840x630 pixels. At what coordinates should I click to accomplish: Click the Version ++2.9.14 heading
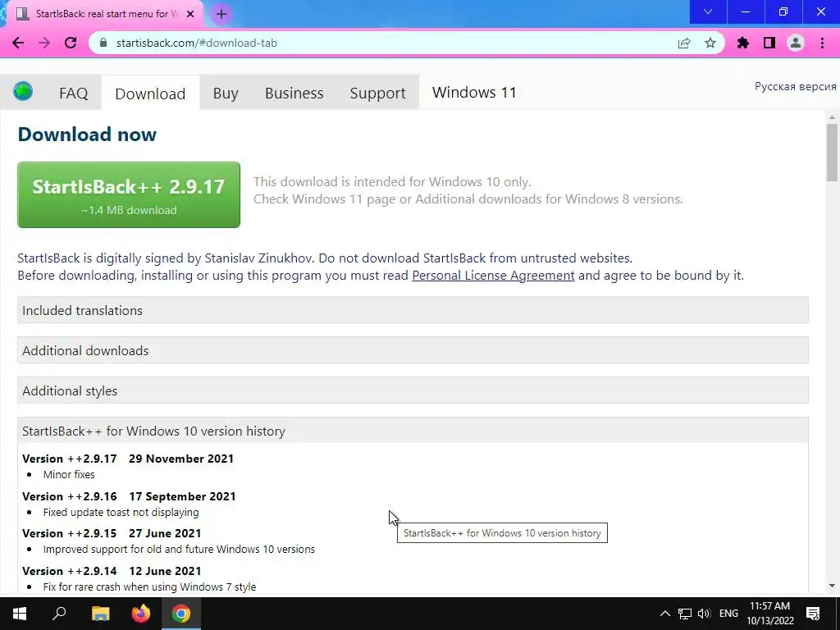coord(112,571)
